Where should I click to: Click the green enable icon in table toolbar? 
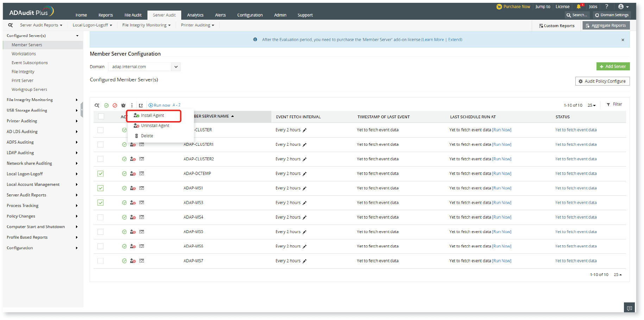pyautogui.click(x=106, y=105)
